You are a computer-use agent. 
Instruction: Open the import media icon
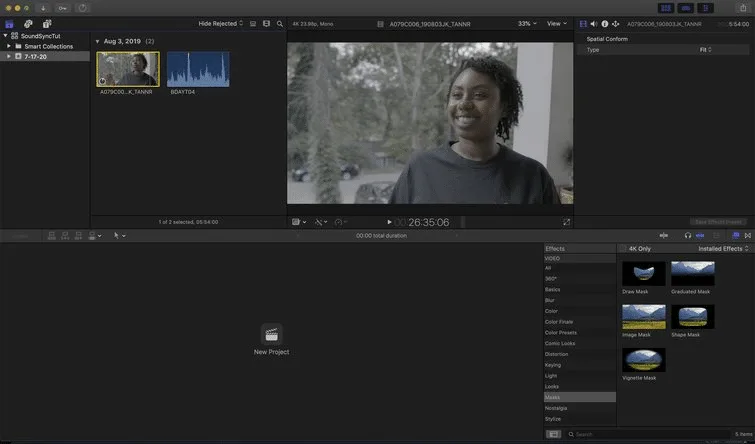click(43, 8)
